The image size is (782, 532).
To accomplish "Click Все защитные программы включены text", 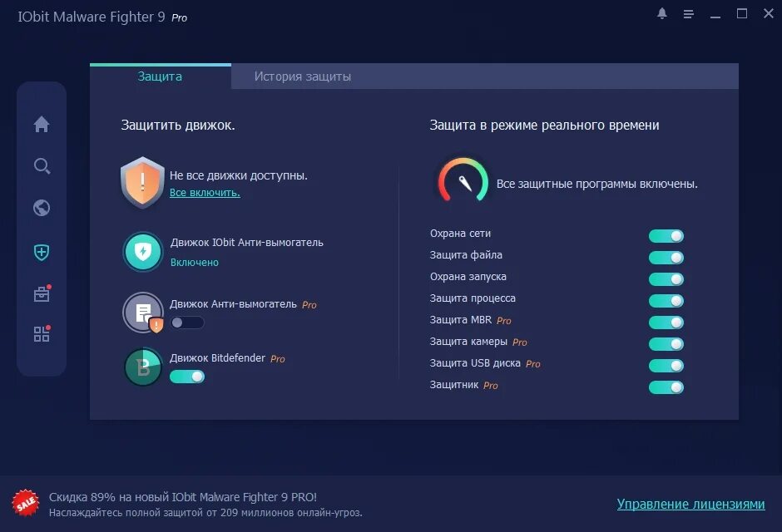I will click(597, 184).
